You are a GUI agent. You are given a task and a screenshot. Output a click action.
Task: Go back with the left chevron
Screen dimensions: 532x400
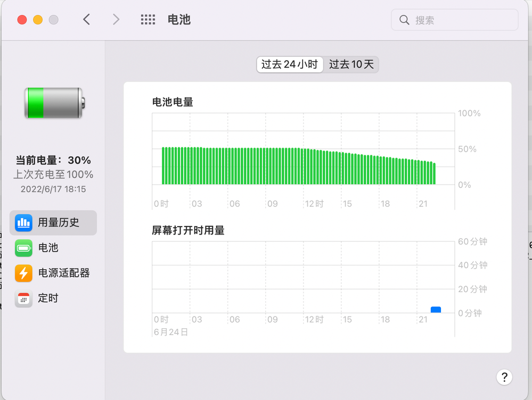[x=87, y=20]
